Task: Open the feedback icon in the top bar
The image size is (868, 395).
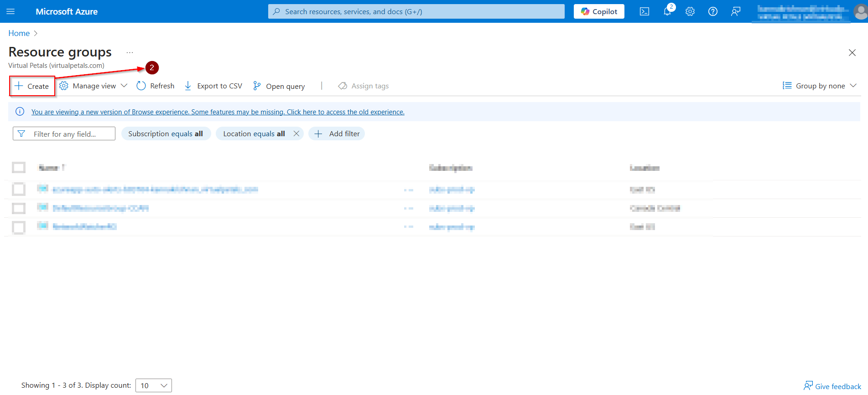Action: 736,11
